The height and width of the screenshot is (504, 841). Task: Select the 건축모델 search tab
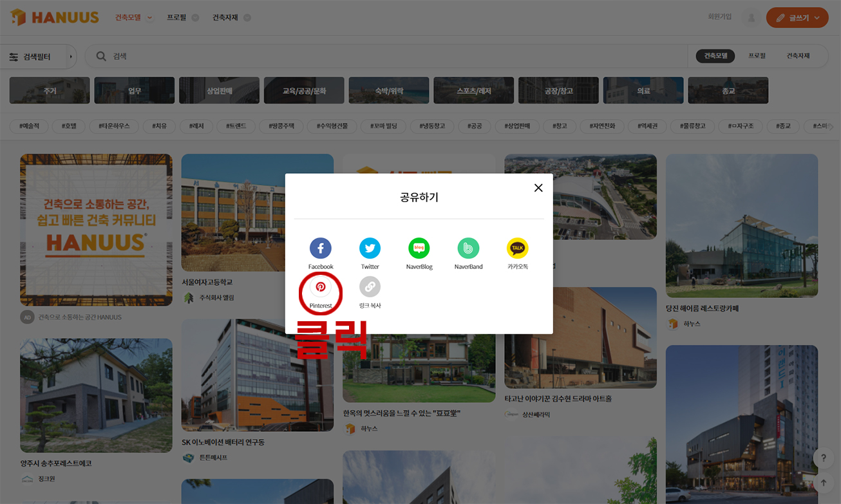715,56
